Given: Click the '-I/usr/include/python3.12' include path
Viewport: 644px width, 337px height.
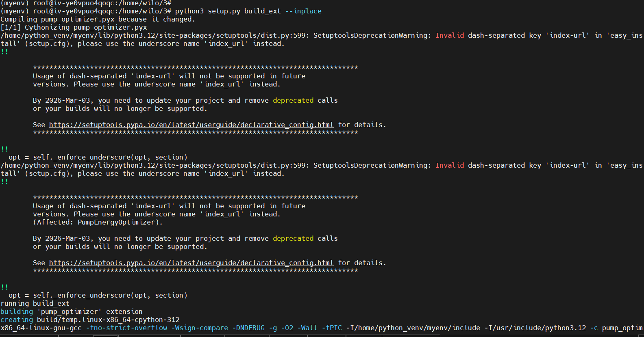Looking at the screenshot, I should click(x=535, y=328).
